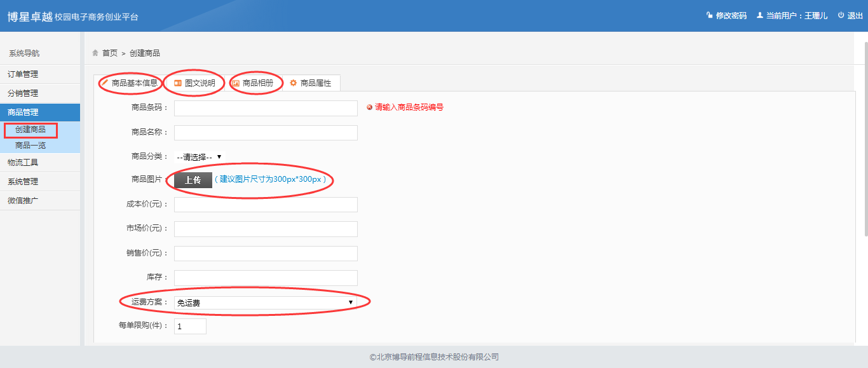Click the gear icon on 商品属性 tab
The image size is (868, 368).
293,83
